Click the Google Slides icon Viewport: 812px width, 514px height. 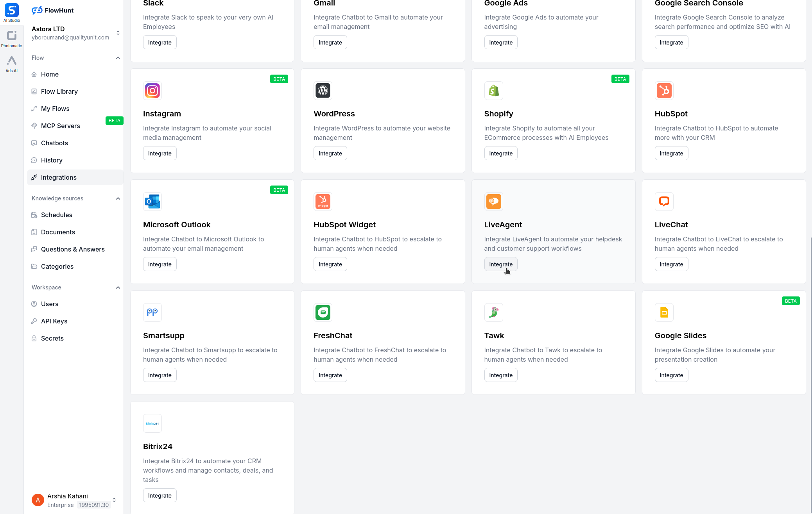coord(664,312)
